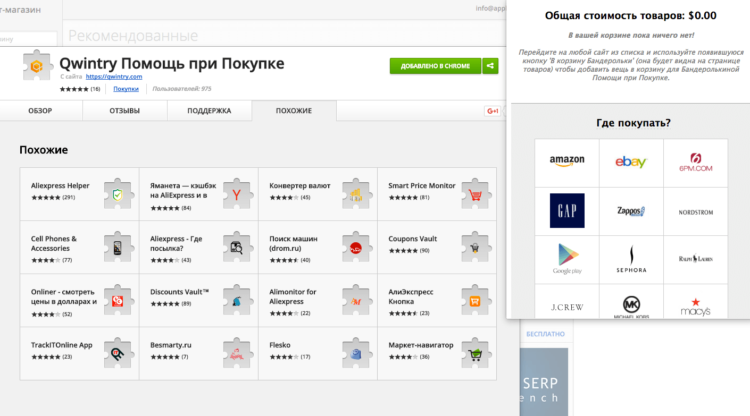Viewport: 750px width, 416px height.
Task: Click Общая стоимость товаров: $0.00 text
Action: (x=630, y=16)
